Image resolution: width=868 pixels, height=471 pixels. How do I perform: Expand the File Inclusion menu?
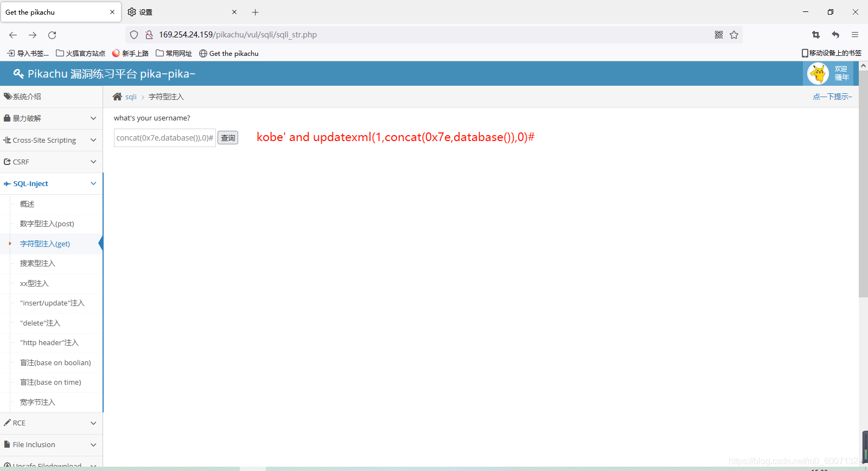pyautogui.click(x=51, y=444)
